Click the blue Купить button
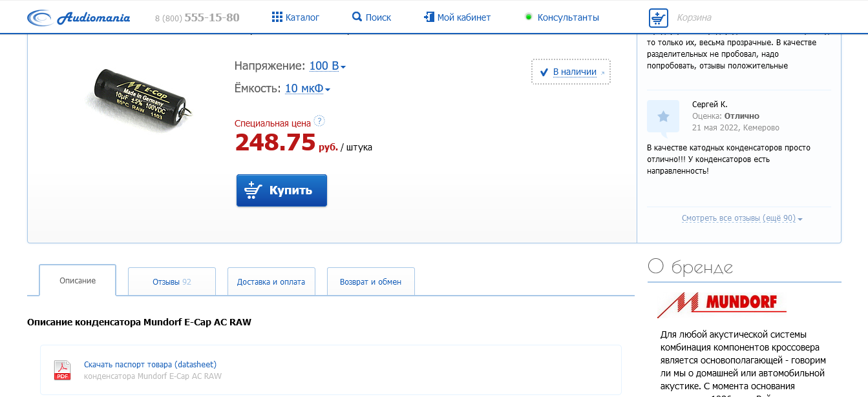Viewport: 868px width, 397px height. click(282, 190)
